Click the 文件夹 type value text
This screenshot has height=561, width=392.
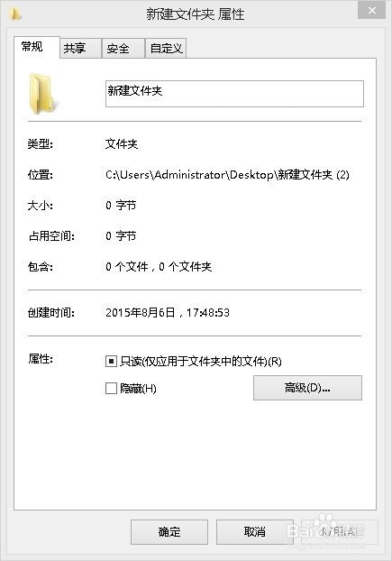[x=122, y=144]
